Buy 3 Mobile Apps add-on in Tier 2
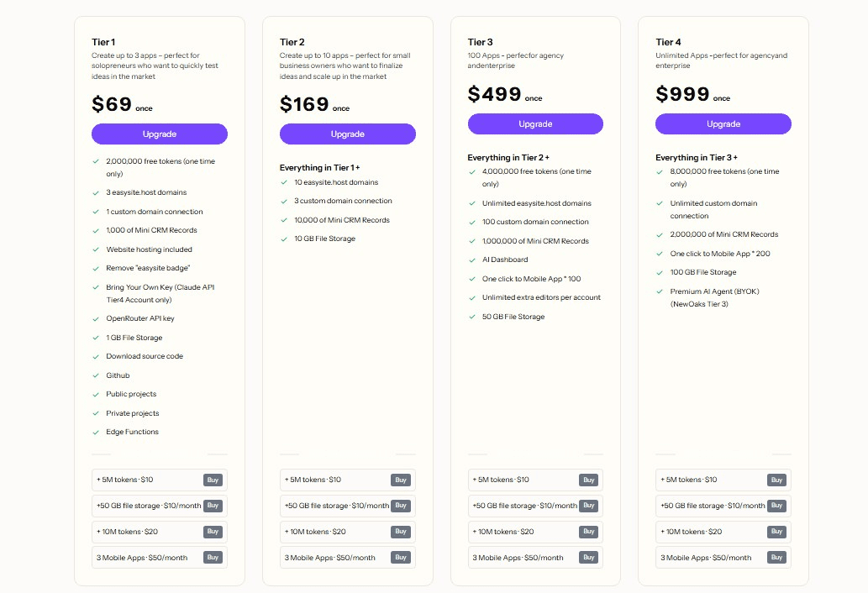 click(401, 558)
